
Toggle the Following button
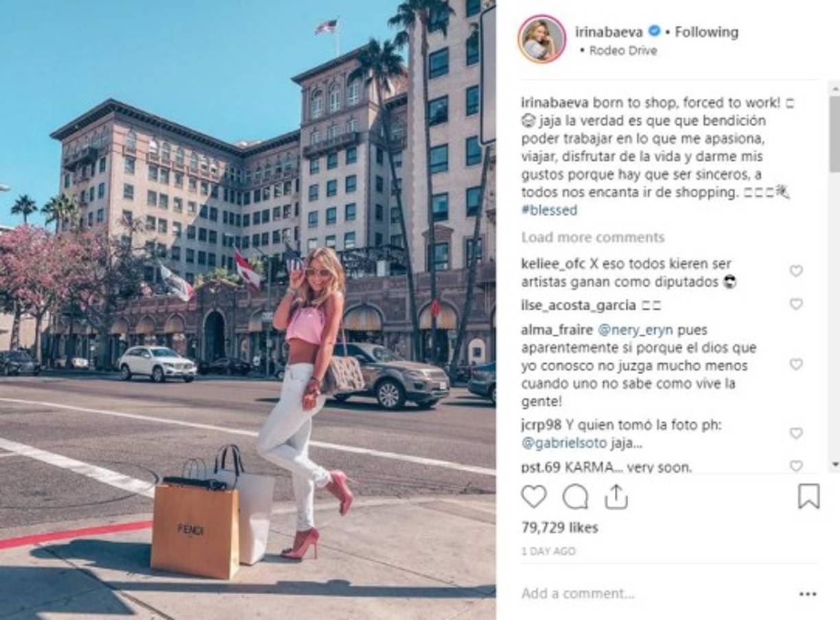707,32
